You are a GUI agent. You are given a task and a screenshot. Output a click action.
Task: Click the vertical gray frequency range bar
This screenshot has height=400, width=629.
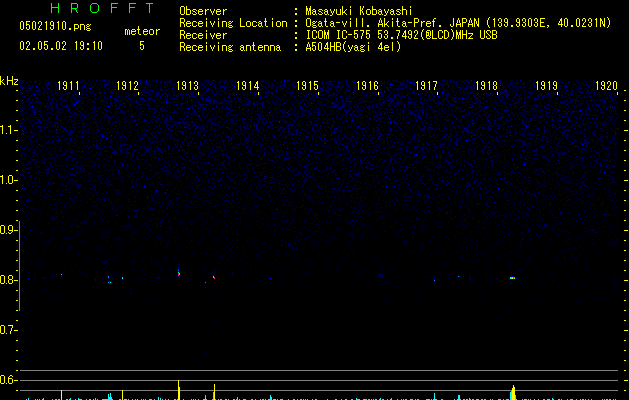(x=19, y=266)
